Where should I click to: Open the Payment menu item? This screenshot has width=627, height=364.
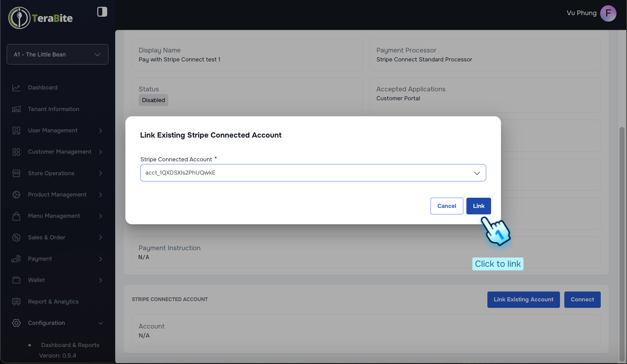tap(40, 259)
